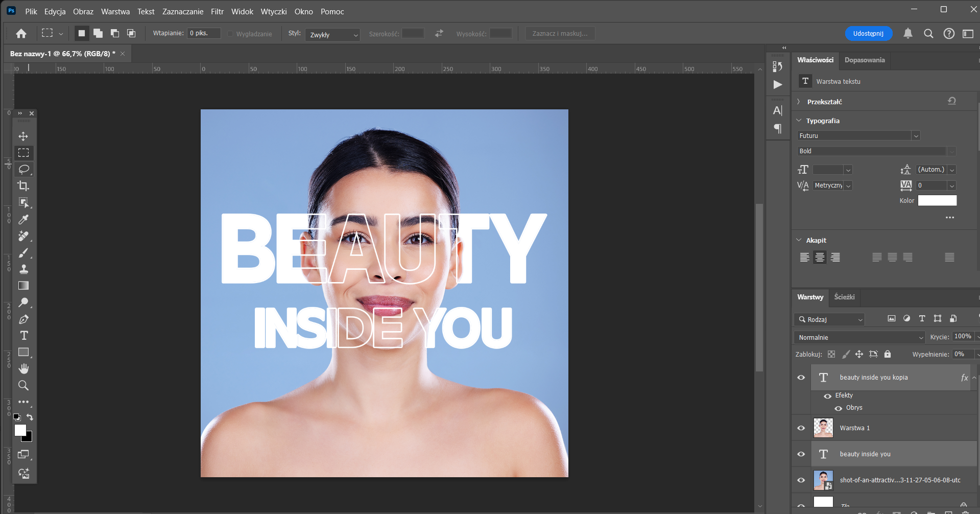Image resolution: width=980 pixels, height=514 pixels.
Task: Choose Add to selection mode
Action: pos(98,33)
